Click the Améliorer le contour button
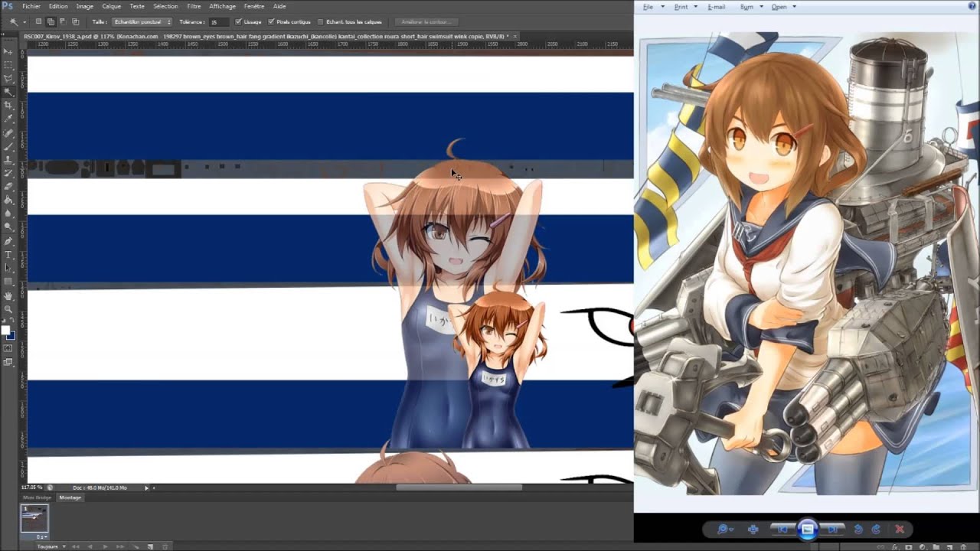The image size is (980, 551). point(426,21)
